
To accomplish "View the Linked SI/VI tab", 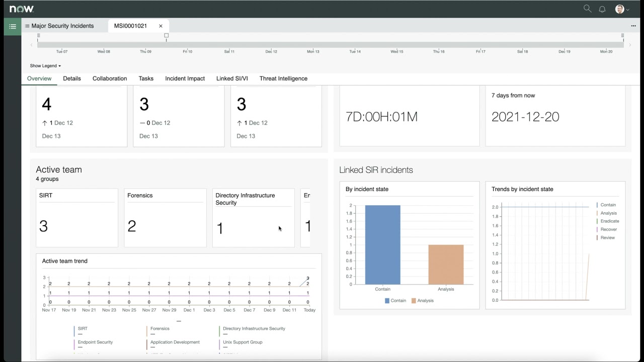I will pyautogui.click(x=232, y=78).
